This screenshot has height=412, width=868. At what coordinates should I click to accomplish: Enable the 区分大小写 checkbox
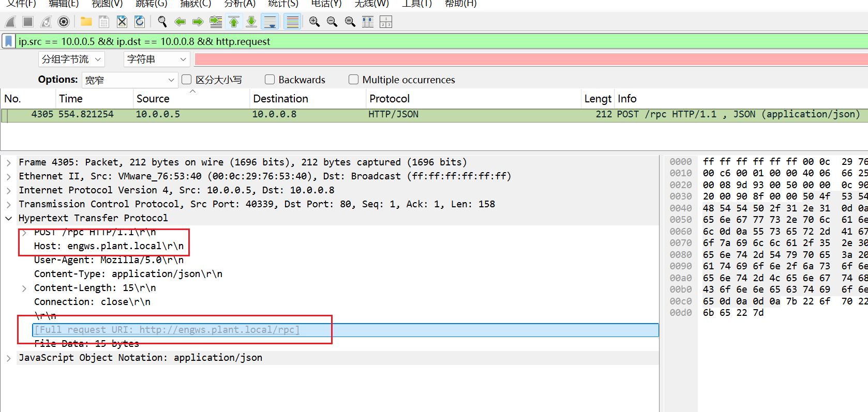(x=187, y=80)
